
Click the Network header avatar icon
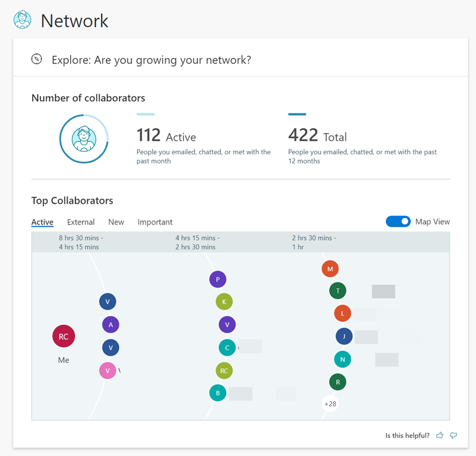tap(22, 20)
